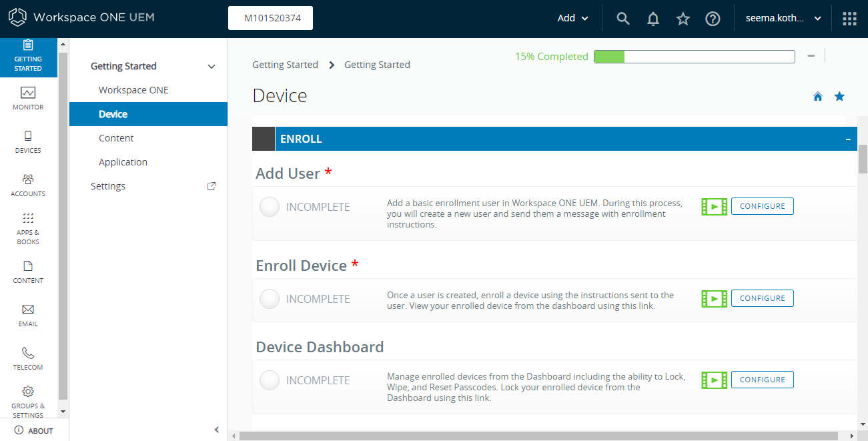Select Content in Getting Started menu
The width and height of the screenshot is (868, 441).
tap(116, 138)
